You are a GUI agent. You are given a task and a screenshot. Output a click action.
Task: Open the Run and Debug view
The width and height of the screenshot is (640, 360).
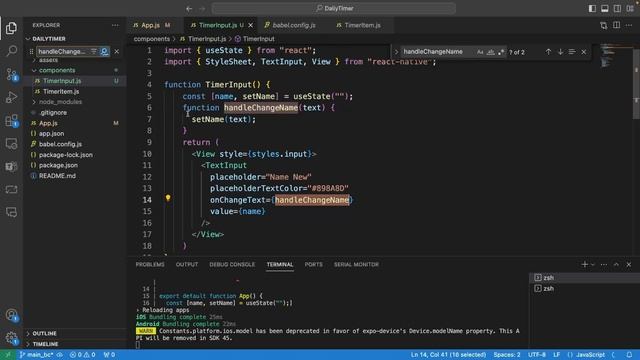pyautogui.click(x=11, y=97)
